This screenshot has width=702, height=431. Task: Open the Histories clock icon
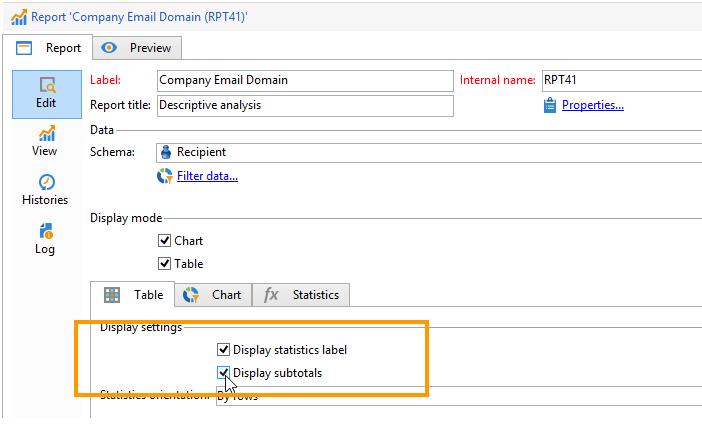click(46, 182)
